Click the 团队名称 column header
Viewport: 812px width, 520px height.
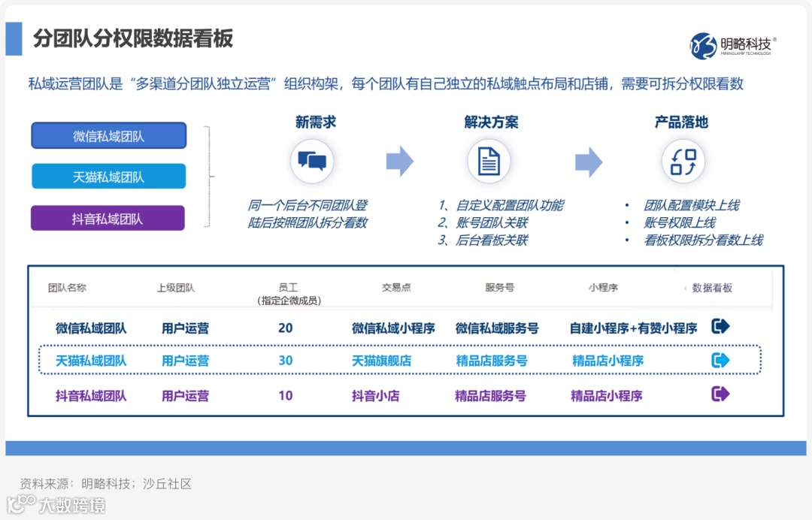[x=67, y=288]
